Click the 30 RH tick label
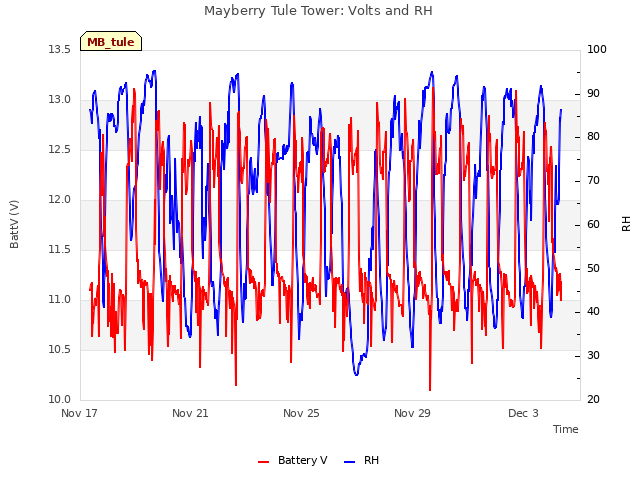640x480 pixels. 593,356
